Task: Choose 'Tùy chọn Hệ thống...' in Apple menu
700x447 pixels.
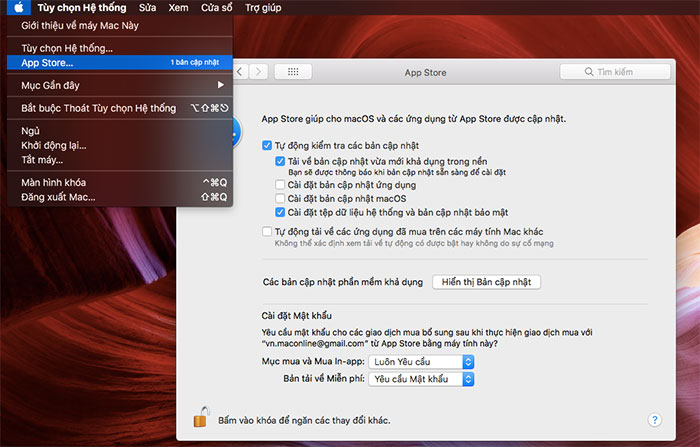Action: click(x=120, y=48)
